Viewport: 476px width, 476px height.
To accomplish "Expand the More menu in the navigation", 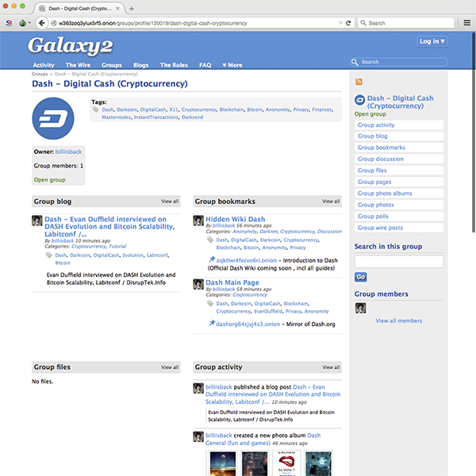I will coord(232,65).
